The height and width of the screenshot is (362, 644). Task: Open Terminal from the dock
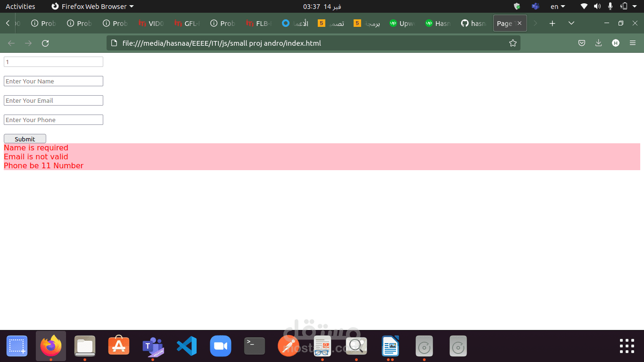click(x=255, y=346)
